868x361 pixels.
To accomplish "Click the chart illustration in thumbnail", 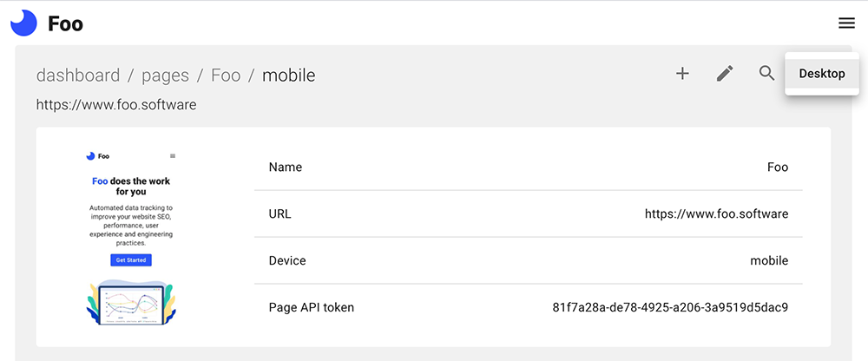I will [x=131, y=302].
